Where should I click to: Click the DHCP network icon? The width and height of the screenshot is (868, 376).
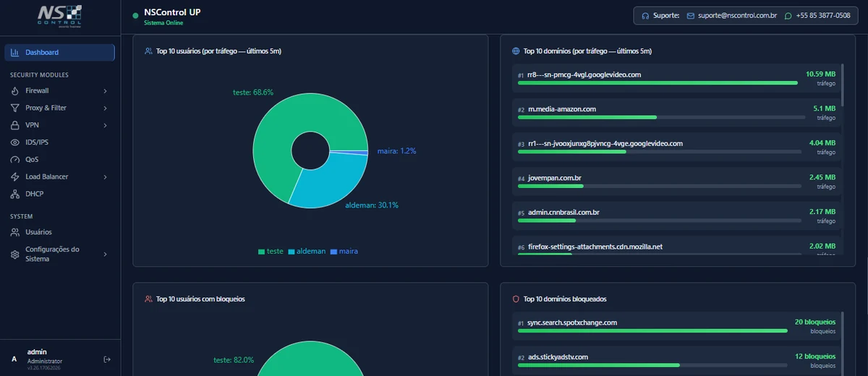pyautogui.click(x=15, y=194)
